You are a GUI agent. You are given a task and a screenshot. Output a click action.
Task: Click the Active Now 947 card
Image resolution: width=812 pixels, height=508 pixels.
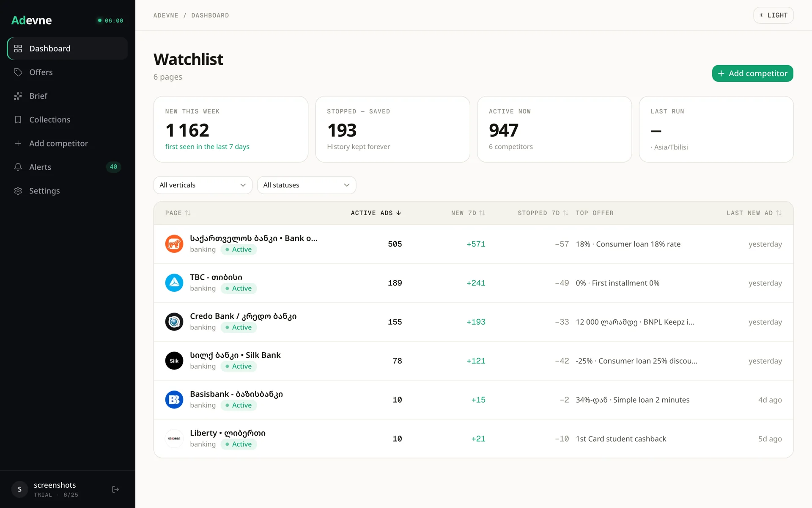pyautogui.click(x=554, y=129)
